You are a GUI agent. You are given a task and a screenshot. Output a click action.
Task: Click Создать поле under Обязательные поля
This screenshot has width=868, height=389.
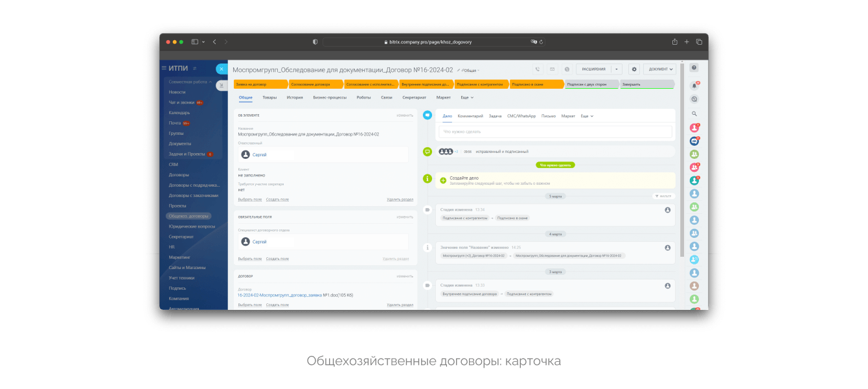[277, 258]
